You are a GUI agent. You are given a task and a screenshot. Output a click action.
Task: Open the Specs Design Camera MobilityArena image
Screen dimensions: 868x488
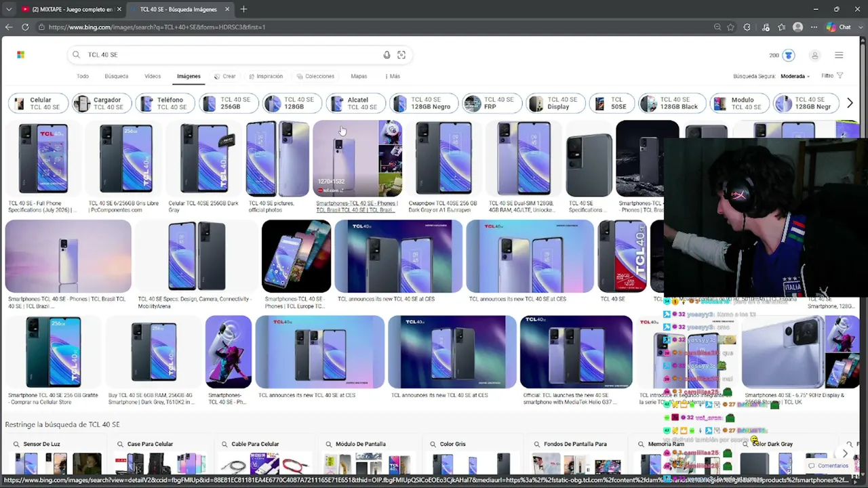(197, 256)
